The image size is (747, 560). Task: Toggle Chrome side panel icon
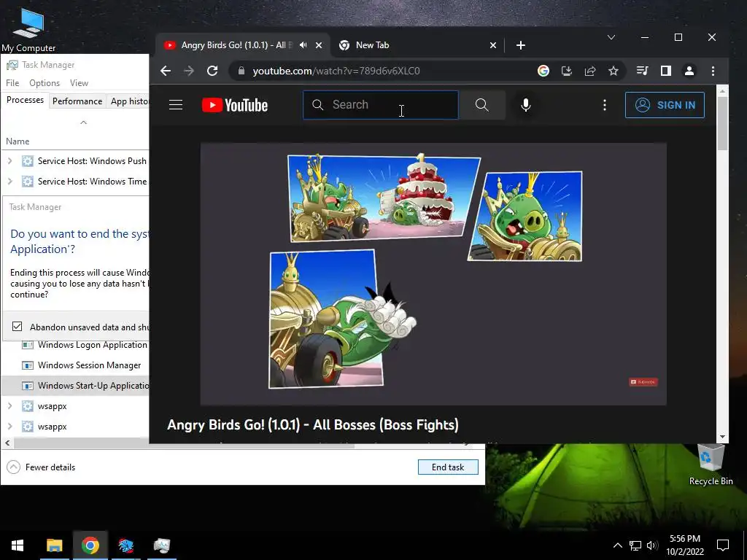(x=665, y=71)
